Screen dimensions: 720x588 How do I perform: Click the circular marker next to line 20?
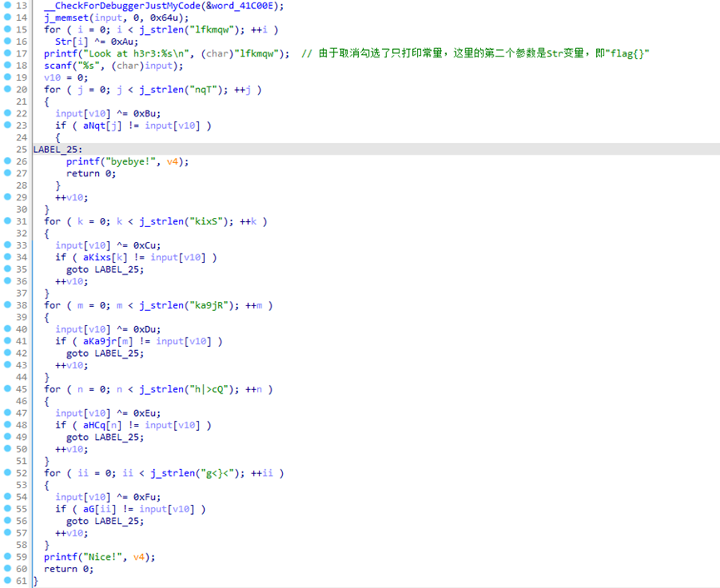pos(7,89)
